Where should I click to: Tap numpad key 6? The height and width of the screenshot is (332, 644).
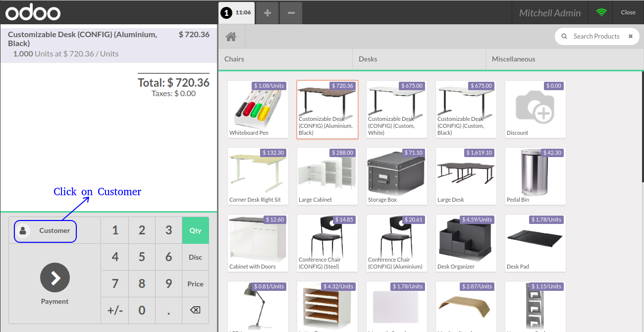(x=168, y=257)
